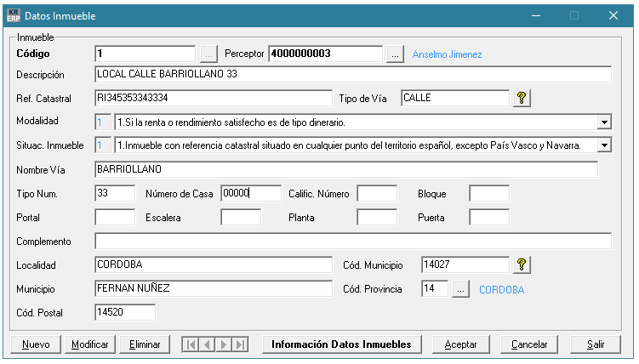Click the Modificar button
Screen dimensions: 639x364
click(90, 344)
